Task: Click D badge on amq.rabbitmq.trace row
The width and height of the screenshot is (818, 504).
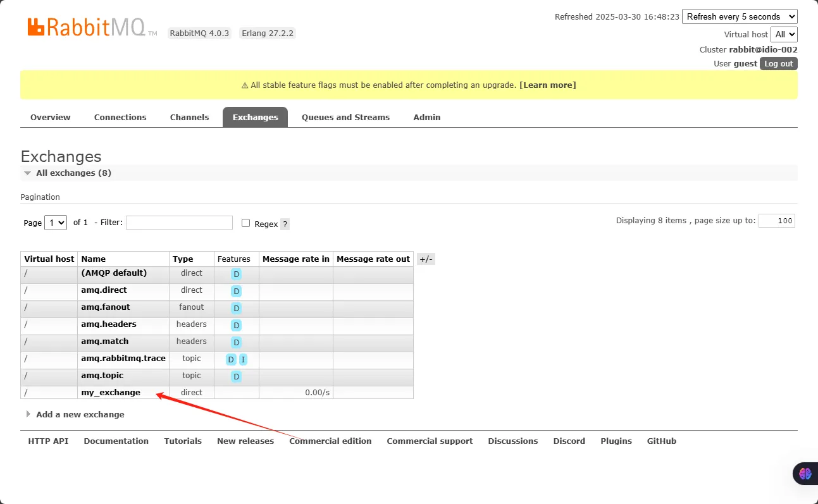Action: (x=231, y=360)
